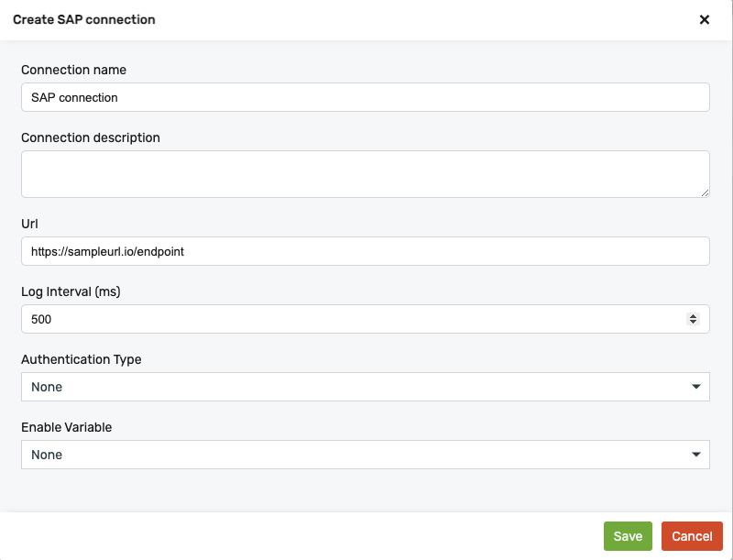The image size is (733, 560).
Task: Click the "Url" field label
Action: click(29, 224)
